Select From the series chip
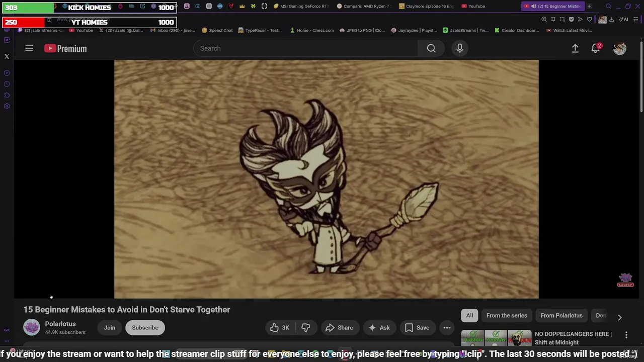 click(x=507, y=315)
